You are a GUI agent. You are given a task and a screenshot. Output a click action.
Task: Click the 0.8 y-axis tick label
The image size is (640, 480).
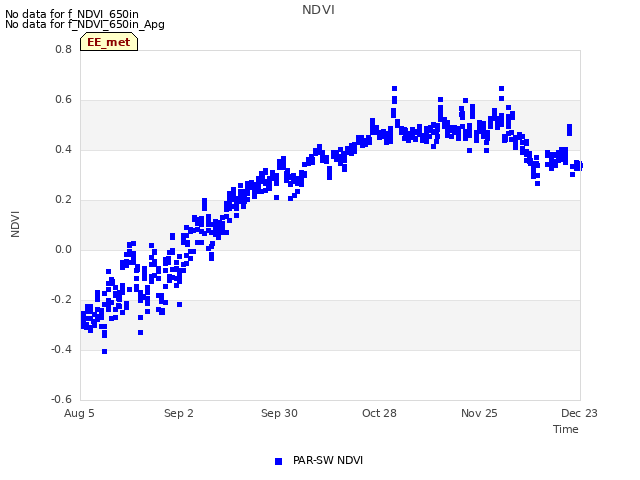[63, 49]
